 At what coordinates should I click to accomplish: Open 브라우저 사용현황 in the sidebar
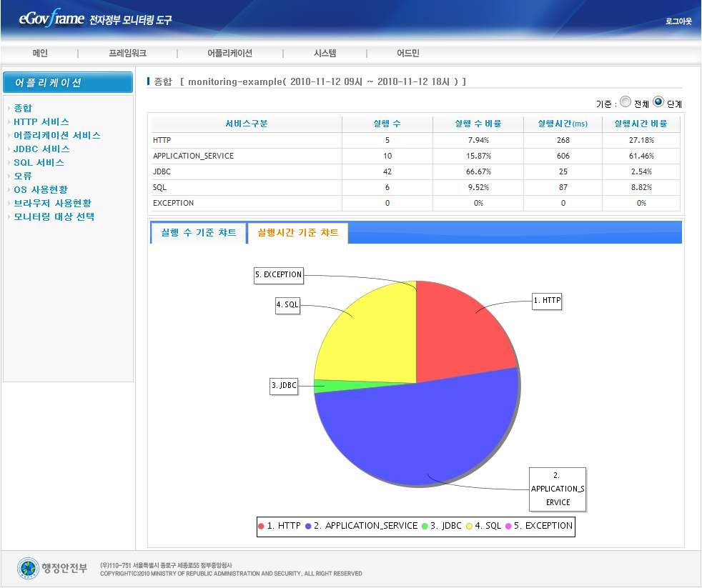[x=52, y=203]
